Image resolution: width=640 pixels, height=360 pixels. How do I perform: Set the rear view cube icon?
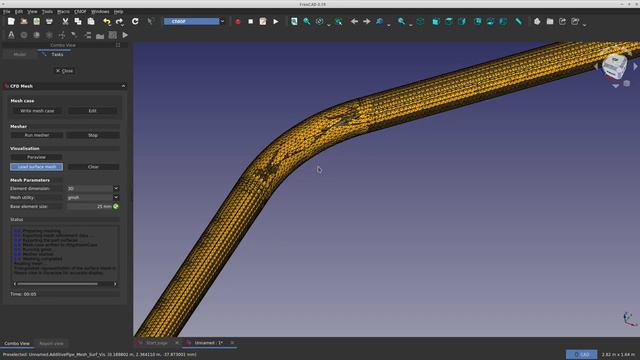[478, 21]
